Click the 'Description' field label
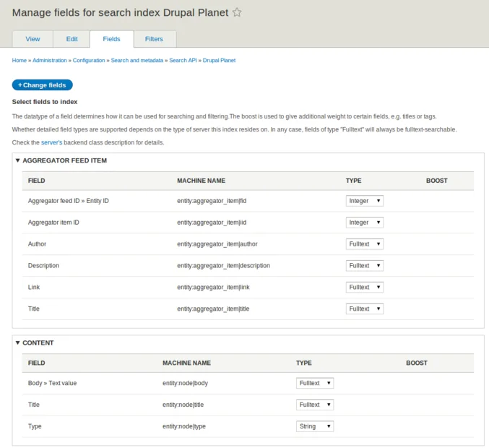The height and width of the screenshot is (448, 489). coord(43,265)
